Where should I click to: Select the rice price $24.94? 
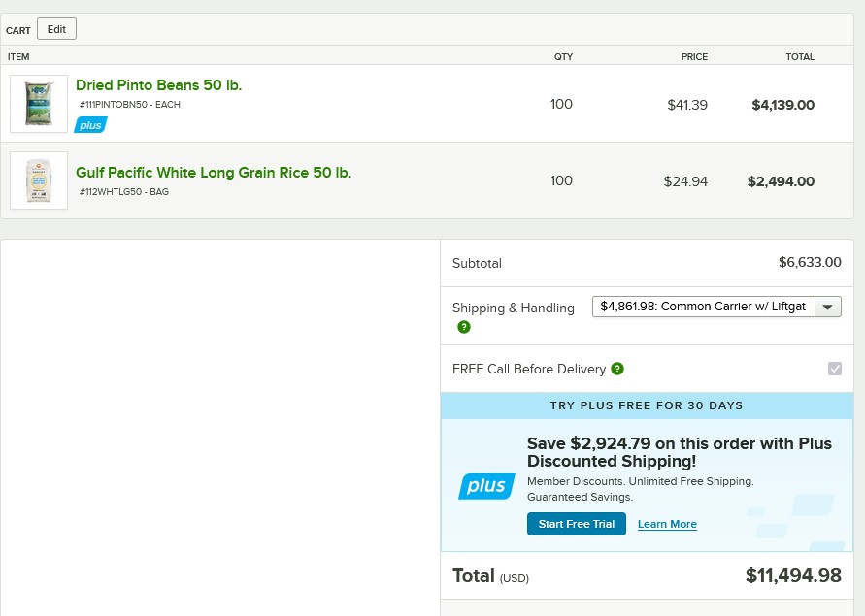(x=685, y=181)
